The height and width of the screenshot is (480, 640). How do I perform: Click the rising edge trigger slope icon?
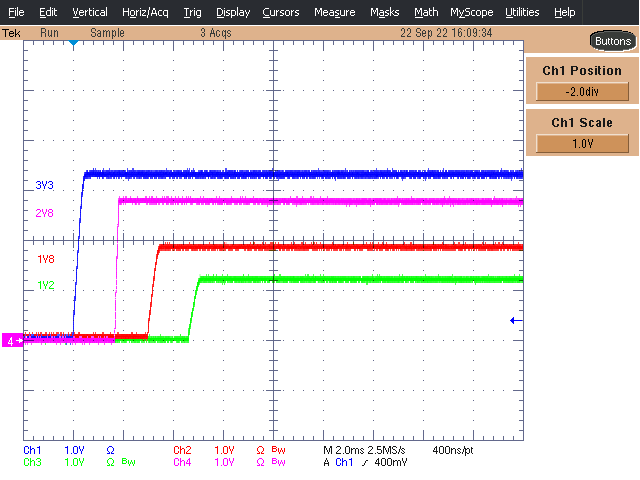(x=364, y=462)
